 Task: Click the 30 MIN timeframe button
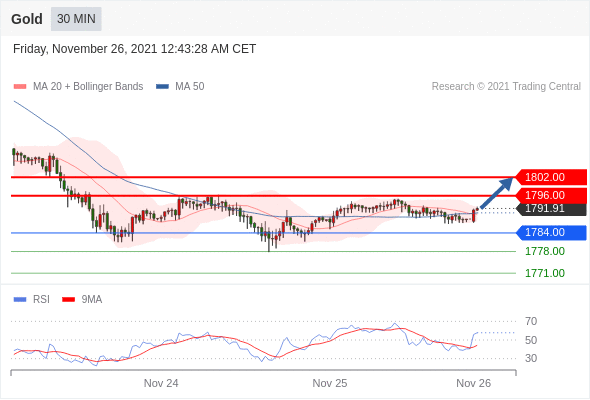(76, 18)
